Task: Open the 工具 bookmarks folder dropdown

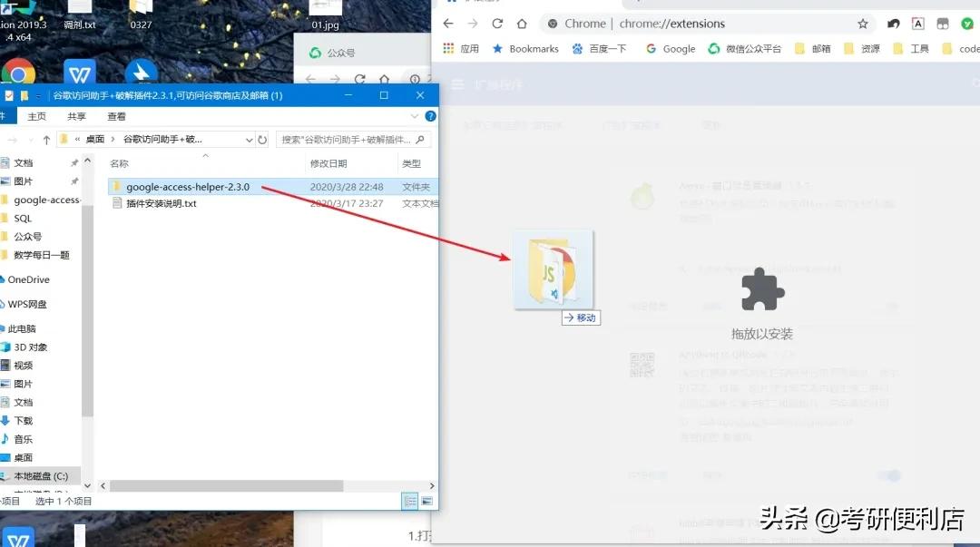Action: [x=916, y=48]
